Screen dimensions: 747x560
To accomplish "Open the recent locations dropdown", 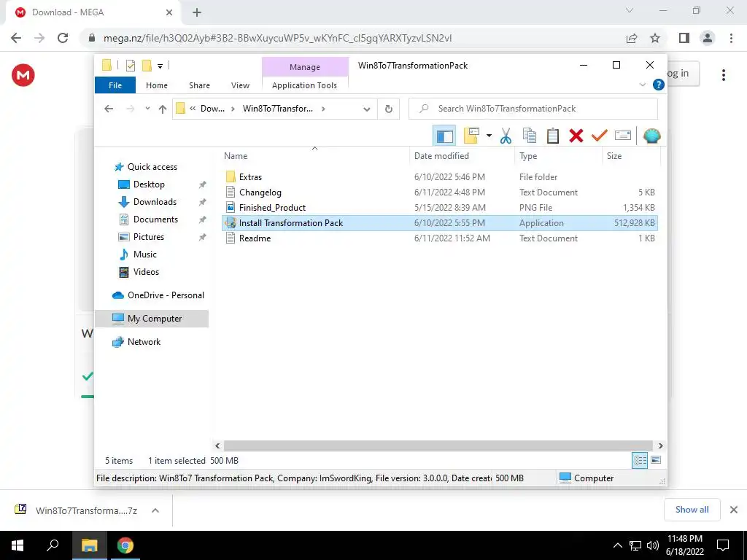I will [147, 109].
